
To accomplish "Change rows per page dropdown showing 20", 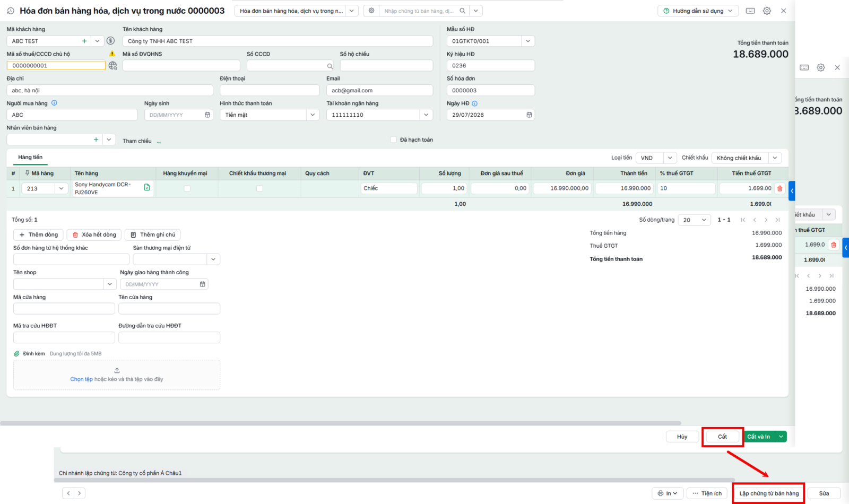I will point(694,220).
